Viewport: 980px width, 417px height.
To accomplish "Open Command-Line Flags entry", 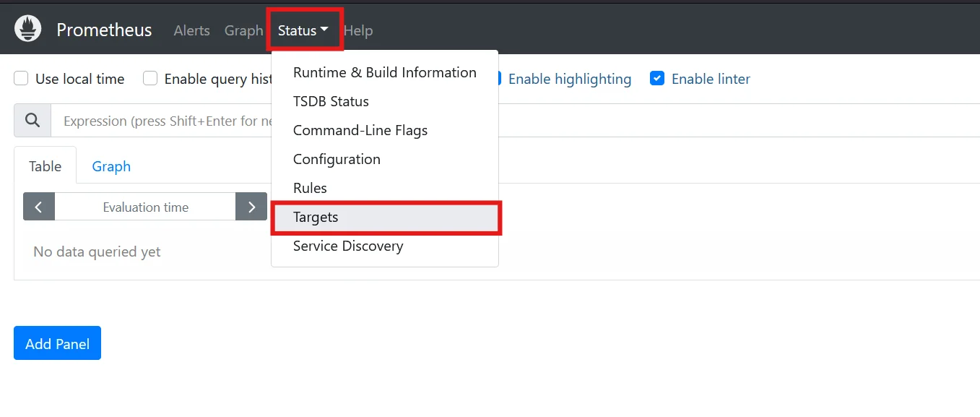I will tap(385, 130).
